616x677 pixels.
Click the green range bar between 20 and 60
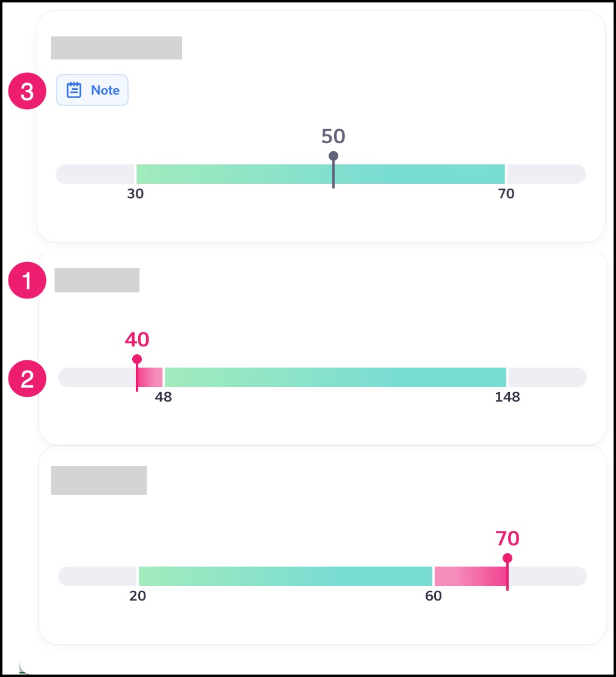286,576
